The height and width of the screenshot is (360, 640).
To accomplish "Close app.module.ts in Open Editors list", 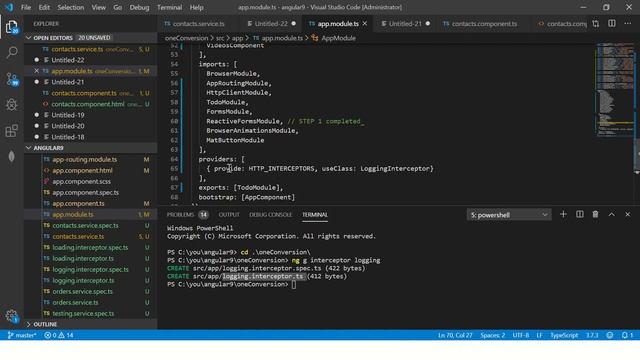I will point(36,71).
